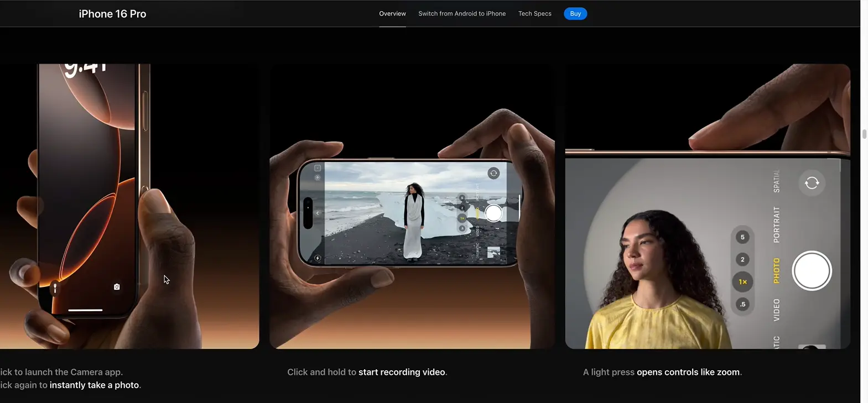868x403 pixels.
Task: Click the camera flip icon in beach scene
Action: [493, 173]
